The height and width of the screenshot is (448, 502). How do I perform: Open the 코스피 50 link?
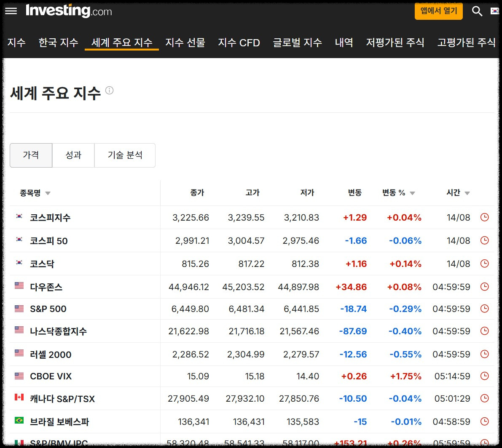click(48, 241)
